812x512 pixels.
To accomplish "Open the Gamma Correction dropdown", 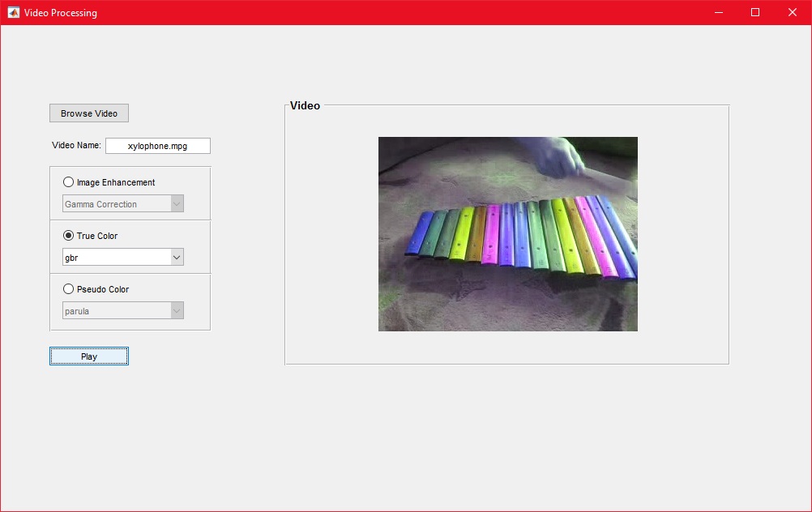I will (x=123, y=204).
